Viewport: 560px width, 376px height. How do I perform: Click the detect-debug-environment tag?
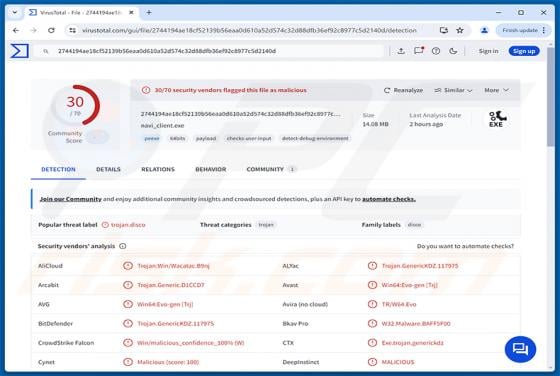click(x=315, y=138)
